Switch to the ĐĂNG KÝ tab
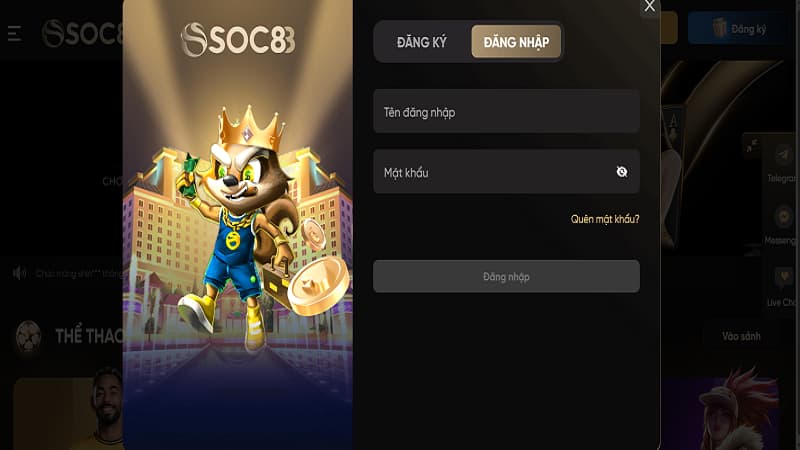Viewport: 800px width, 450px height. click(x=421, y=42)
